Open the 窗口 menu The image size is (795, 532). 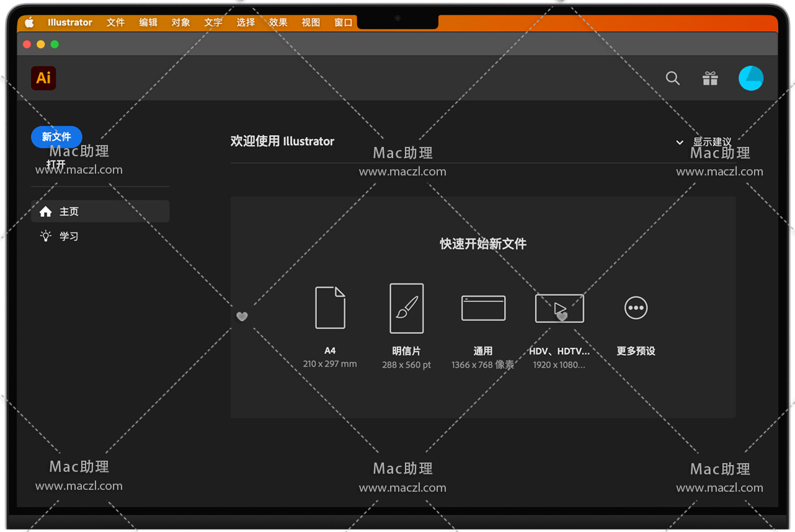(x=343, y=22)
